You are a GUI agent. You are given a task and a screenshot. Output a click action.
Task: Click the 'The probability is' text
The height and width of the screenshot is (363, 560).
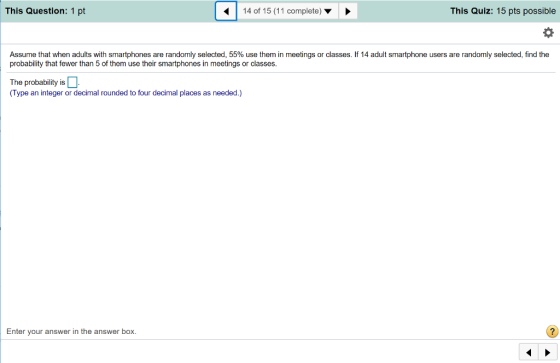38,82
